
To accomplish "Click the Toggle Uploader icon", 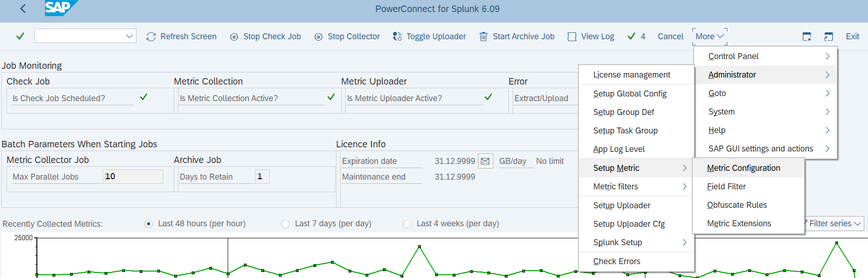I will [x=397, y=36].
